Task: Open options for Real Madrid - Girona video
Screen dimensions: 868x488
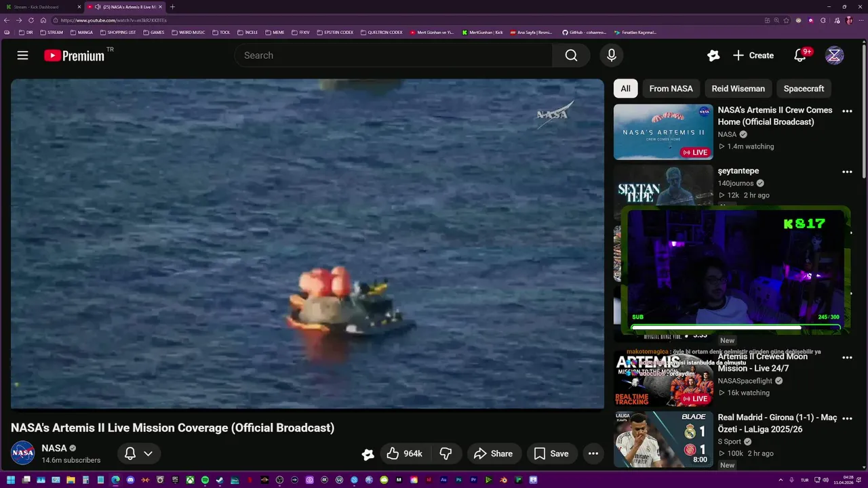Action: [x=847, y=419]
